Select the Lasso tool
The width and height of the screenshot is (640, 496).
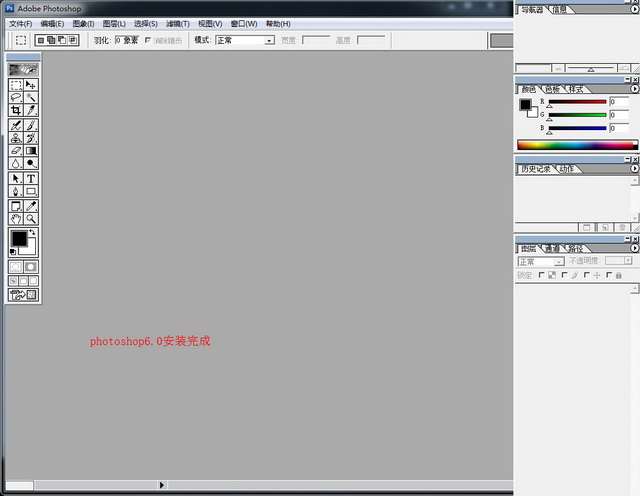16,98
